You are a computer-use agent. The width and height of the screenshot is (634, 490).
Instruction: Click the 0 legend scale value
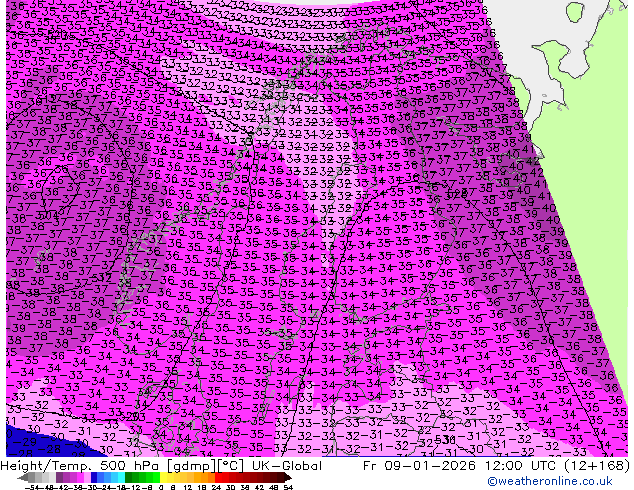point(162,487)
